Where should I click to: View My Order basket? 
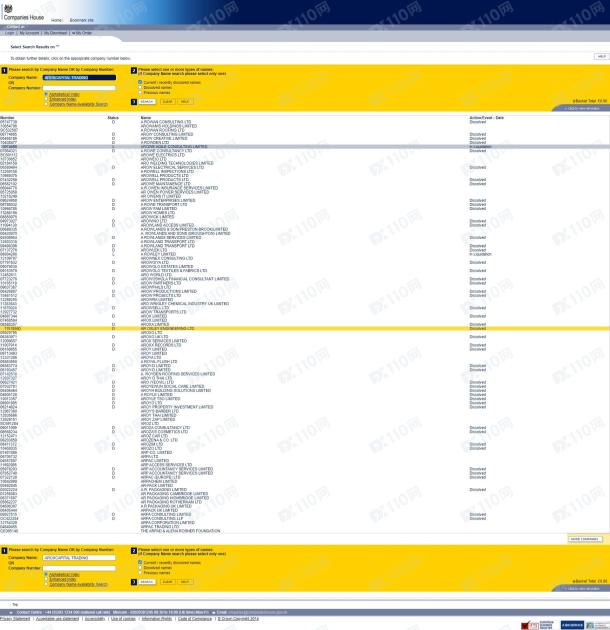coord(82,33)
